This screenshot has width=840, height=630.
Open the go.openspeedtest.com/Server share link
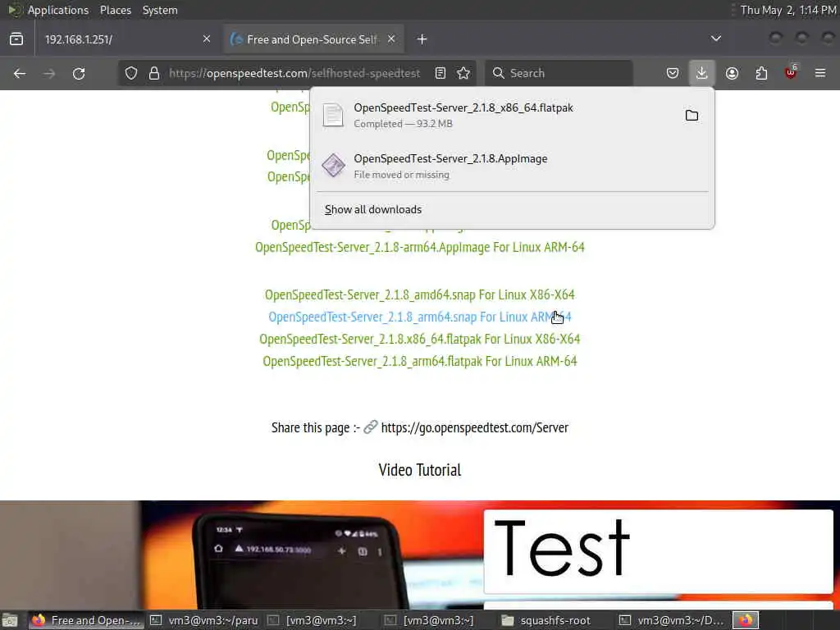[x=474, y=427]
